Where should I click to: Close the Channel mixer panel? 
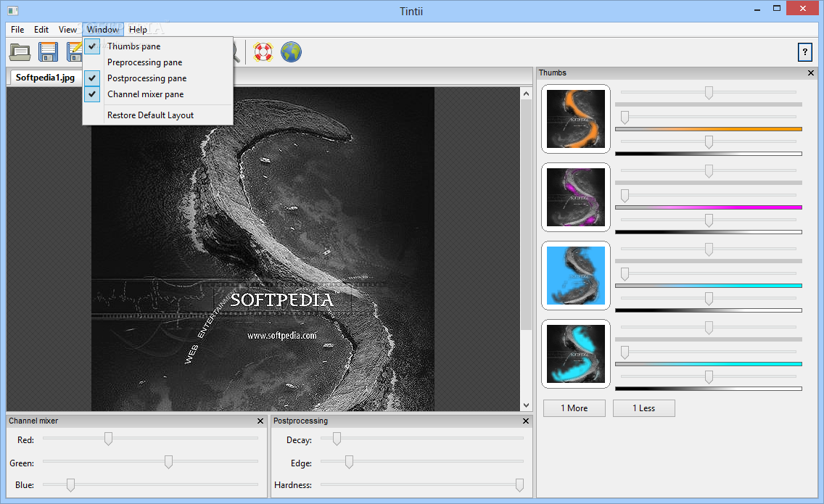(260, 421)
